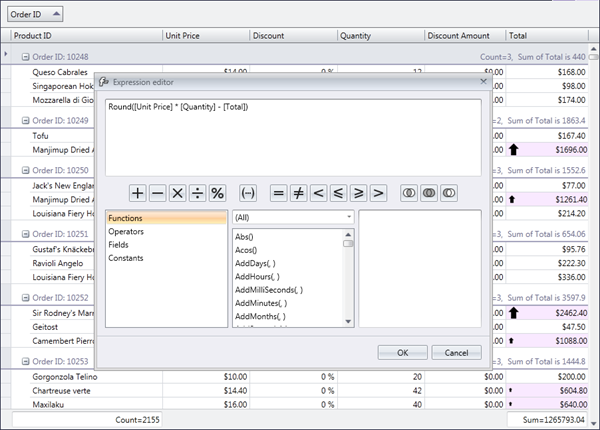Click the filled overlapping-circles logical operator button
Image resolution: width=600 pixels, height=430 pixels.
[x=429, y=193]
